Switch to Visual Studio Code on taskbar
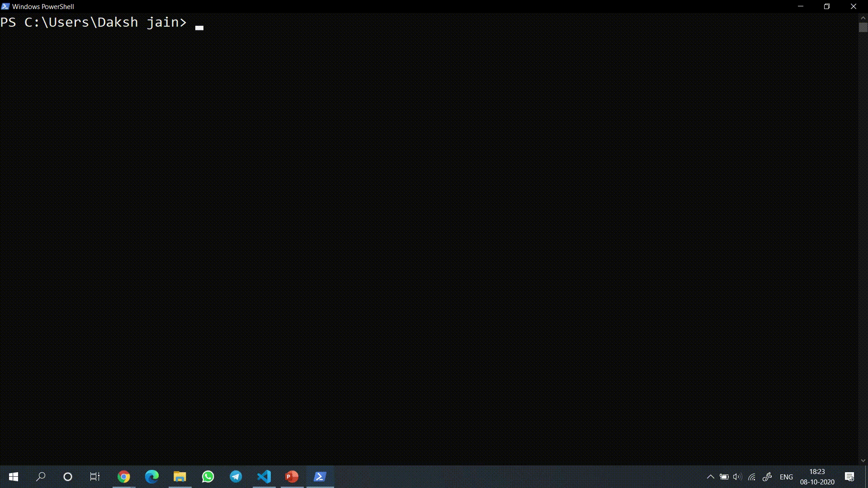This screenshot has height=488, width=868. point(264,477)
